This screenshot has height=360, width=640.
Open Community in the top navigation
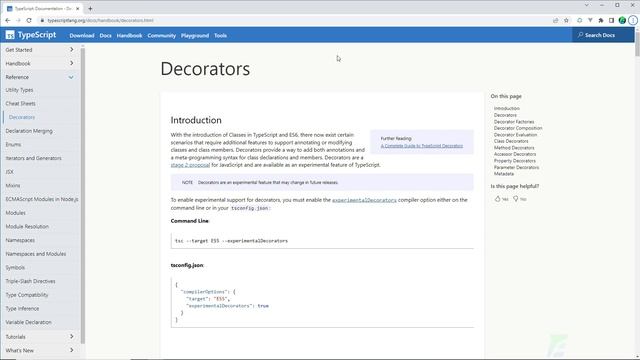click(162, 36)
